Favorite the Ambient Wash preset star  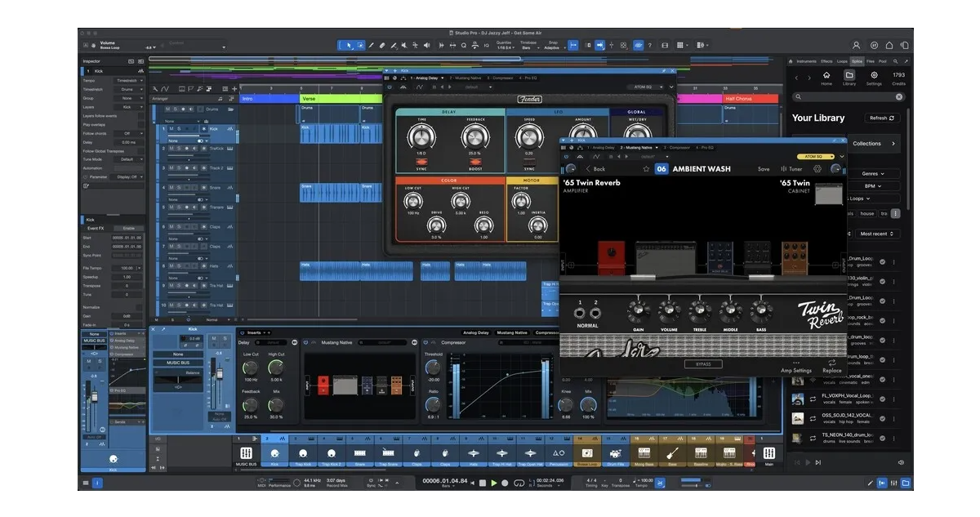645,169
